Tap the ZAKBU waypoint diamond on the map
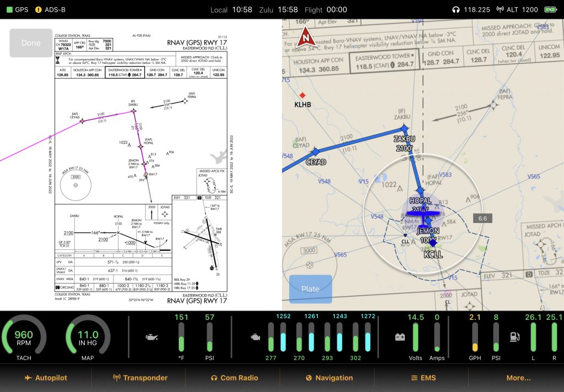This screenshot has width=564, height=392. (404, 128)
